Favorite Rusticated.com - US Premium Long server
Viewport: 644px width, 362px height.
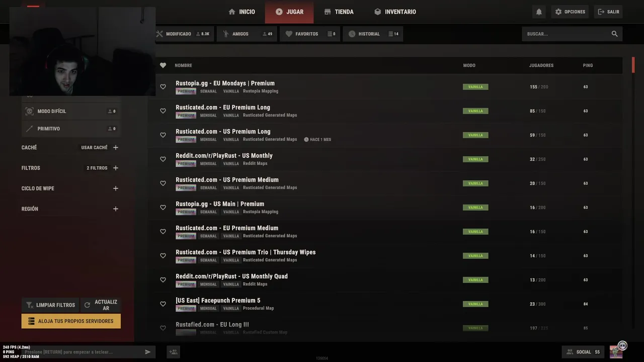coord(163,135)
